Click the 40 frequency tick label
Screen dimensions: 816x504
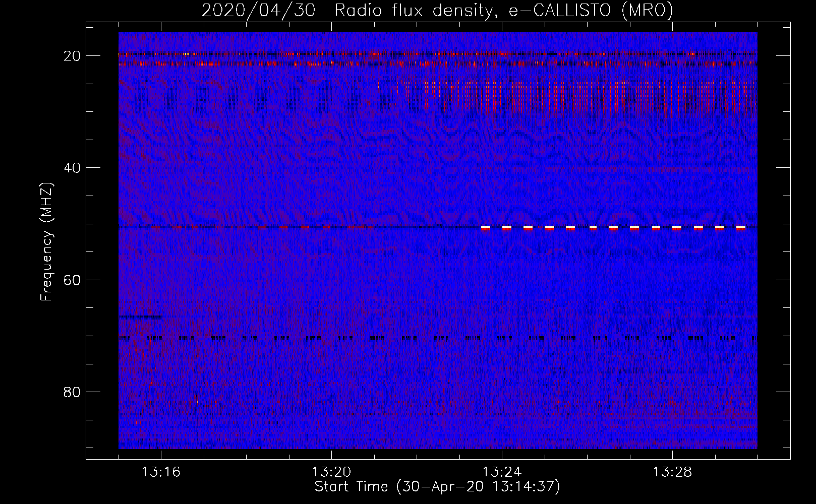pyautogui.click(x=73, y=168)
